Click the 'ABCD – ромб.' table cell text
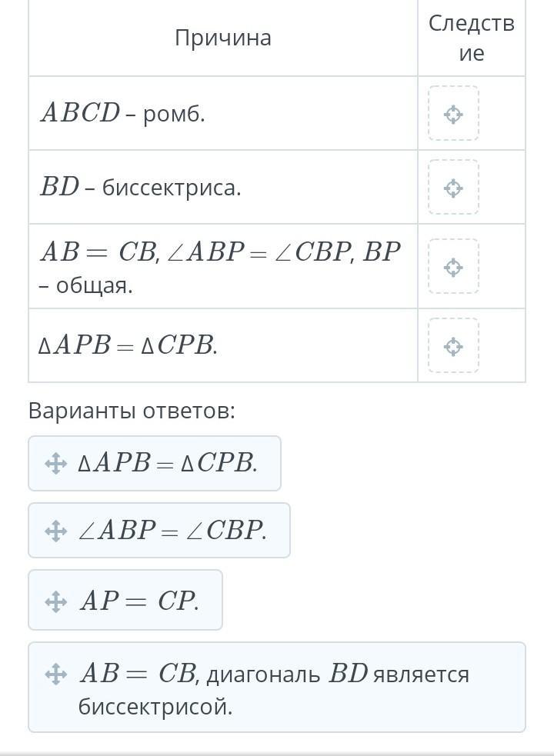This screenshot has width=554, height=756. (x=122, y=114)
